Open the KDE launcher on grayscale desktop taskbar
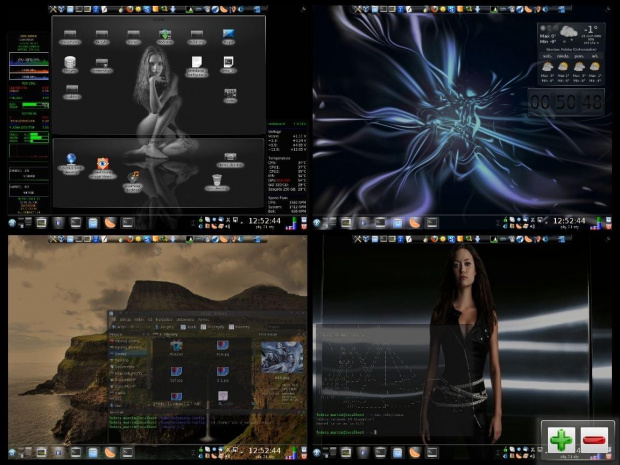620x465 pixels. [12, 223]
